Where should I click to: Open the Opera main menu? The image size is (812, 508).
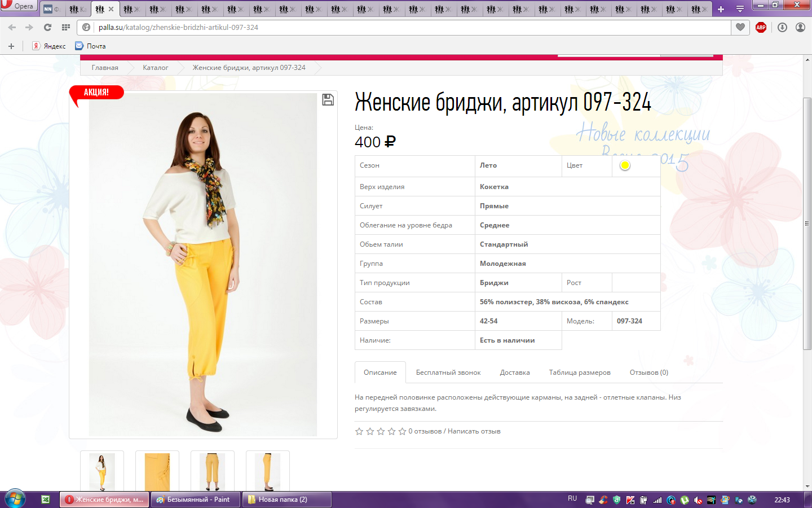pos(18,6)
